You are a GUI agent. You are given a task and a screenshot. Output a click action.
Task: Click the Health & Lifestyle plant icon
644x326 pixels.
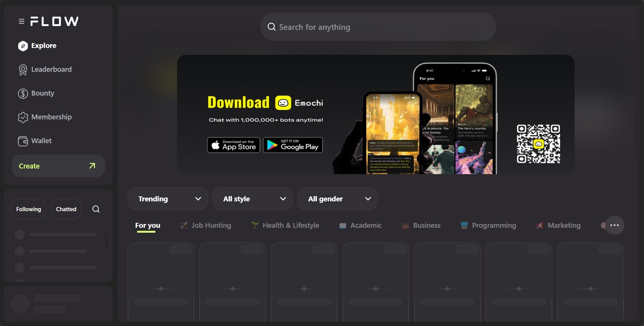click(255, 225)
